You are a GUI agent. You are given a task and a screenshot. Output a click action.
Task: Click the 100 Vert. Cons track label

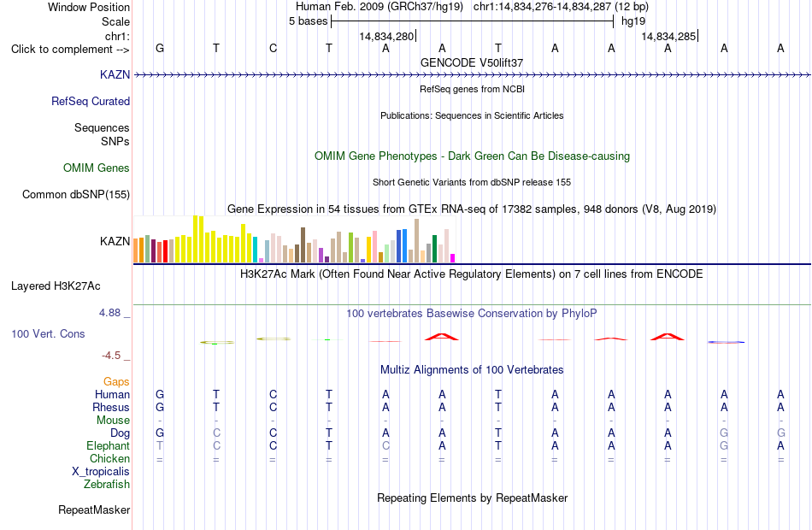click(48, 334)
